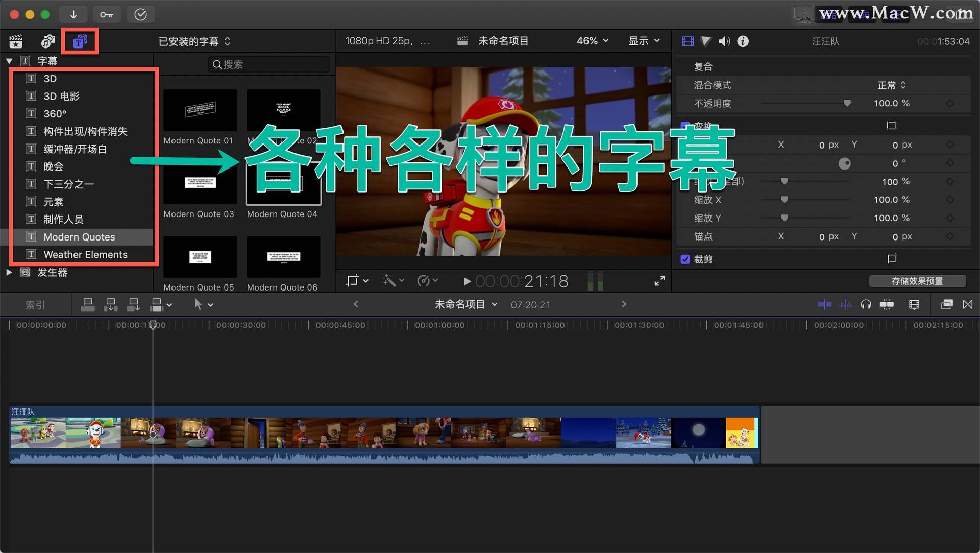Open the 显示 view dropdown

pyautogui.click(x=644, y=41)
